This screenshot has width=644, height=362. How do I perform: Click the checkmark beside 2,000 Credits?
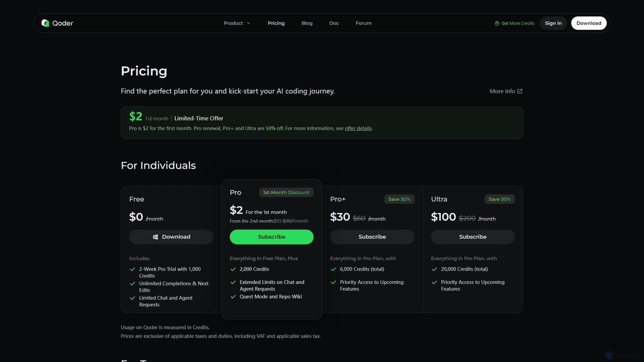tap(233, 269)
